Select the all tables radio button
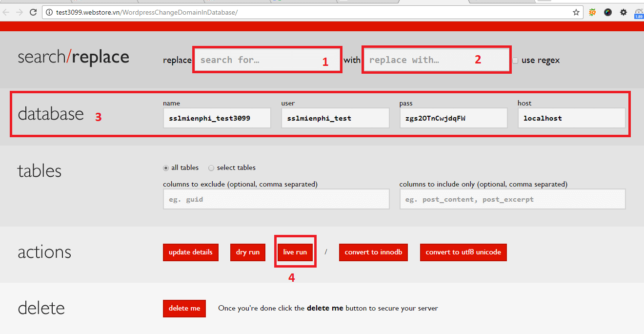This screenshot has height=334, width=644. [x=166, y=167]
